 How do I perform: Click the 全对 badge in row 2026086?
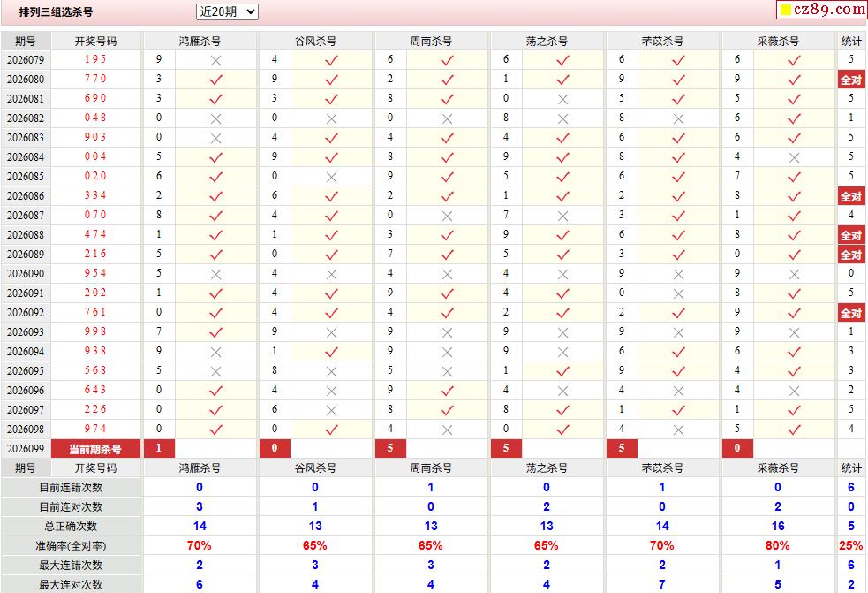851,196
